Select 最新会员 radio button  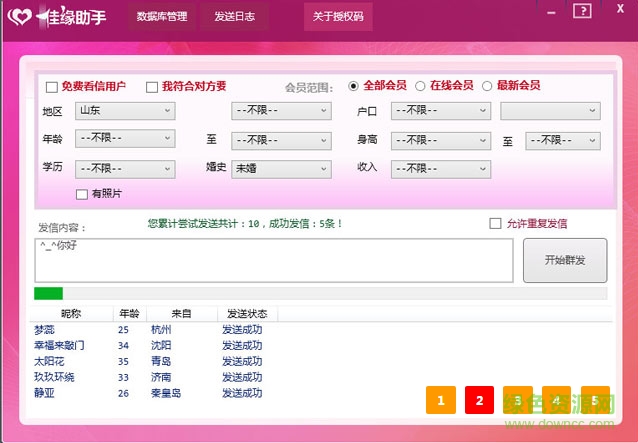[487, 86]
